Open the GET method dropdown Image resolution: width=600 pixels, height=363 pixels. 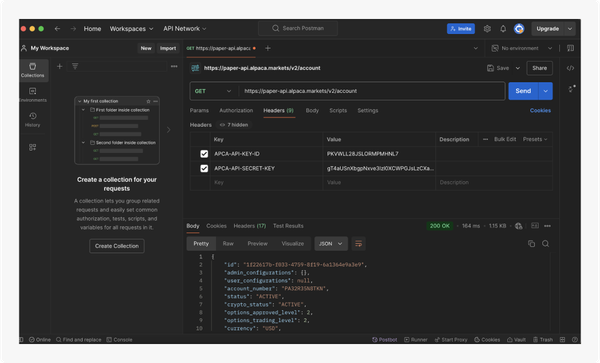pyautogui.click(x=213, y=91)
